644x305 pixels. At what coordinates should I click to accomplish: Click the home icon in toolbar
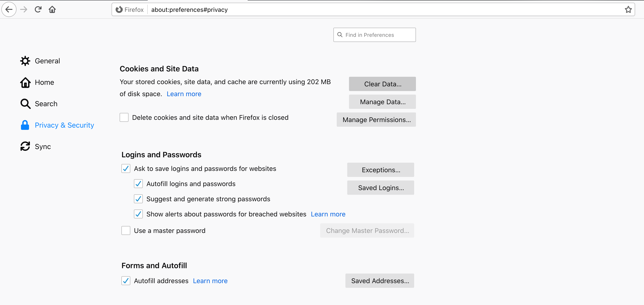tap(52, 10)
